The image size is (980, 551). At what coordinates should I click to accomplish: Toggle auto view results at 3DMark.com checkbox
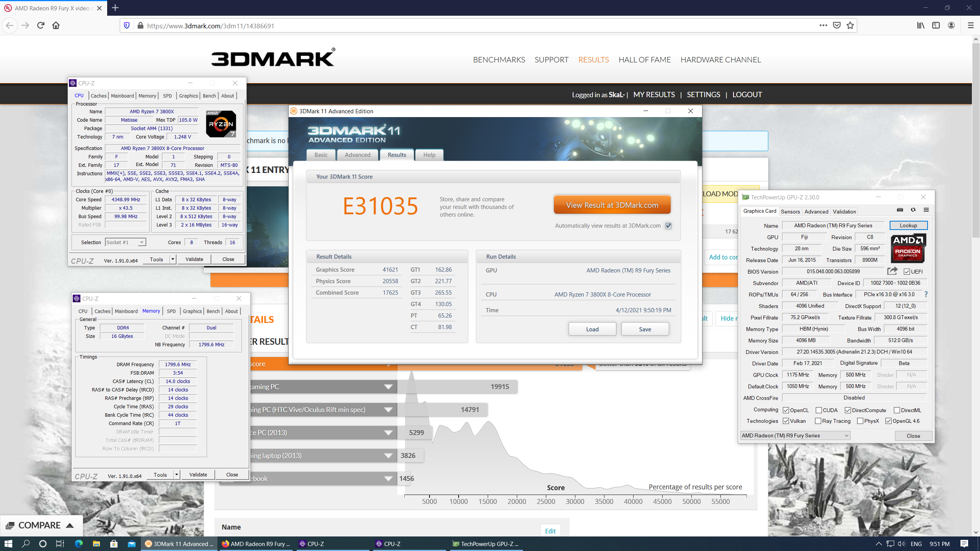pos(668,226)
